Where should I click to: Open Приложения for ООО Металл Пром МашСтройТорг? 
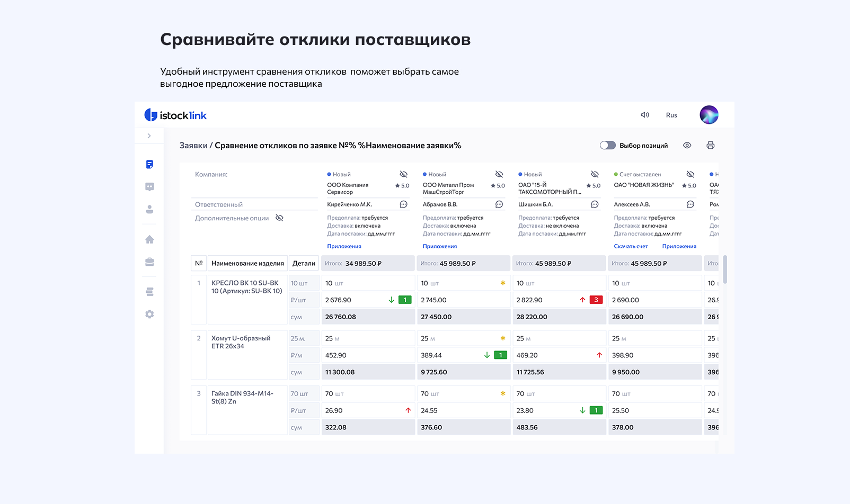440,246
